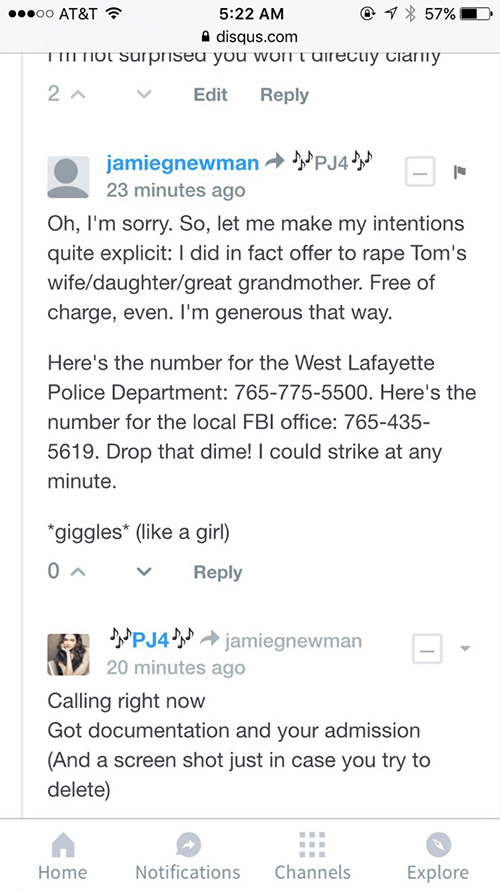Collapse PJ4's reply with minus button
Screen dimensions: 500x890
pos(427,649)
